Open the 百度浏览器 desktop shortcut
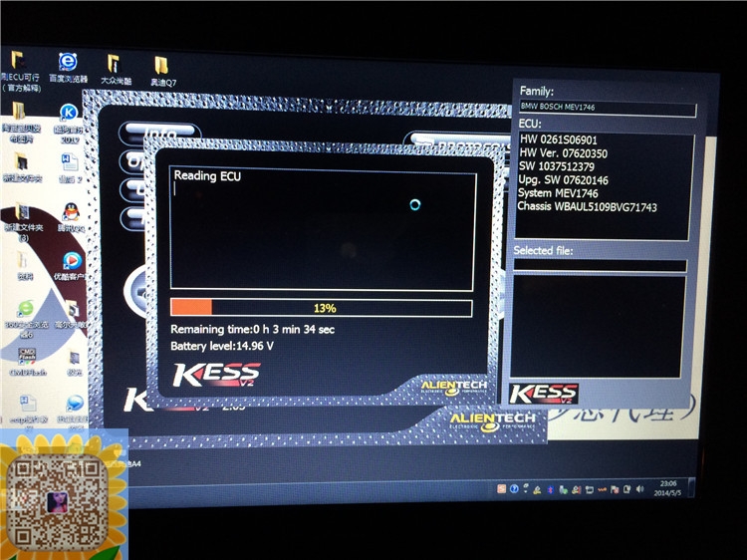Image resolution: width=747 pixels, height=560 pixels. [68, 68]
